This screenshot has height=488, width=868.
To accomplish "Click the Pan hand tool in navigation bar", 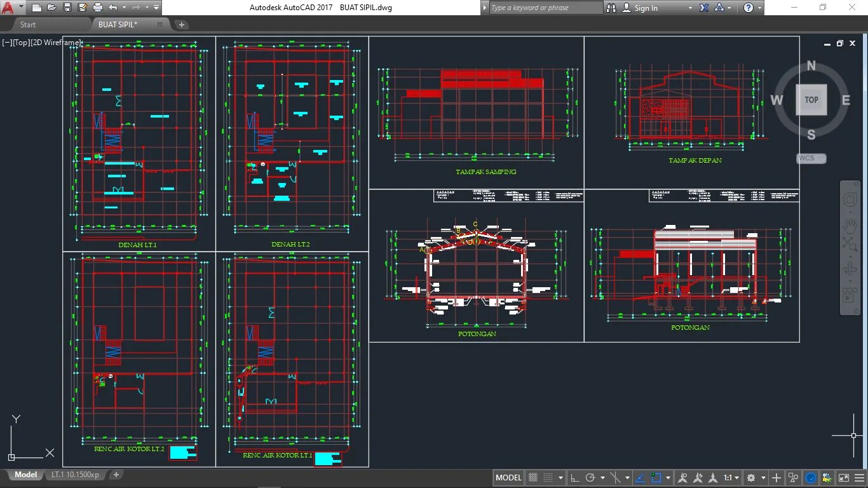I will [x=850, y=226].
